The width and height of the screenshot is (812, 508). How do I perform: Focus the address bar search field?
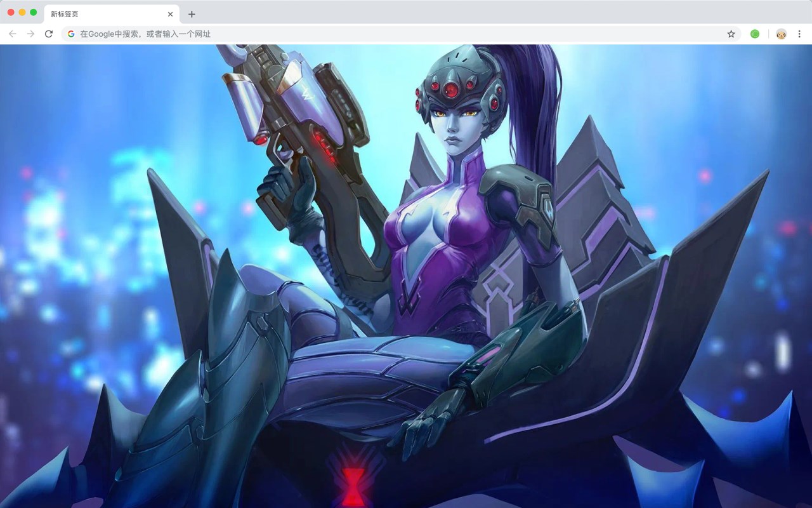point(401,34)
